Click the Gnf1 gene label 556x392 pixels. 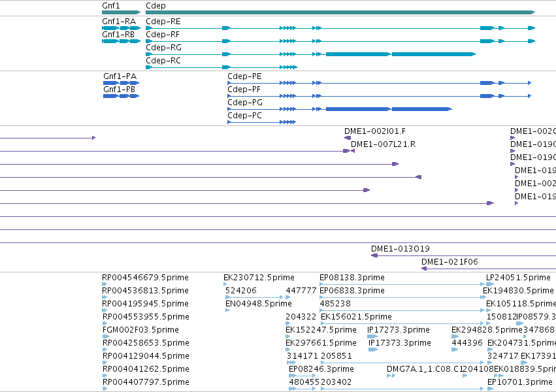pyautogui.click(x=111, y=6)
